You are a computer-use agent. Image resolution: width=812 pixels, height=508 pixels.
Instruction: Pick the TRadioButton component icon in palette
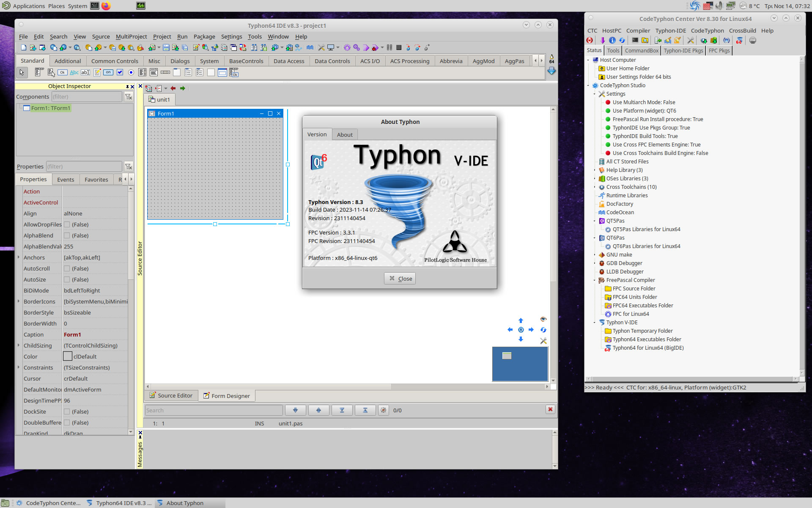click(131, 72)
